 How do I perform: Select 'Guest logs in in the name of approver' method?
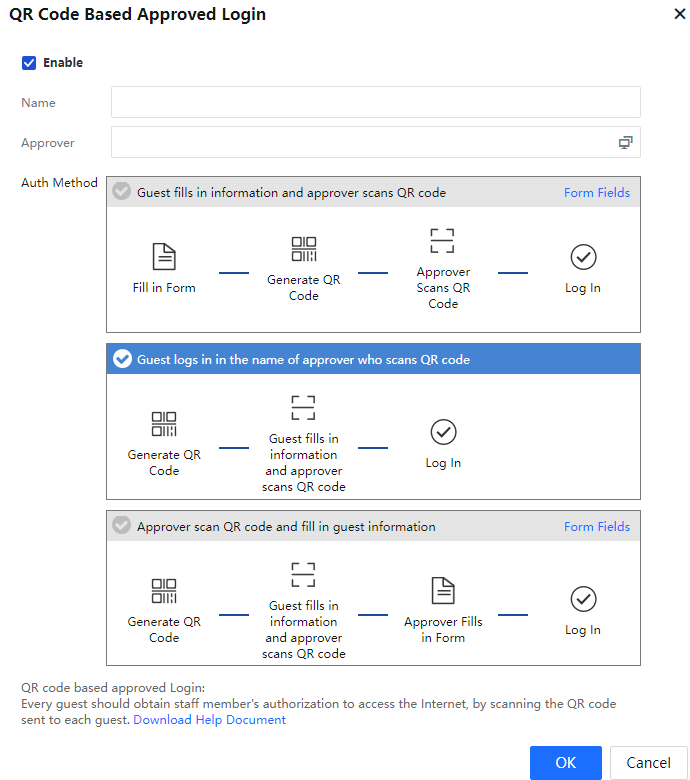click(122, 359)
